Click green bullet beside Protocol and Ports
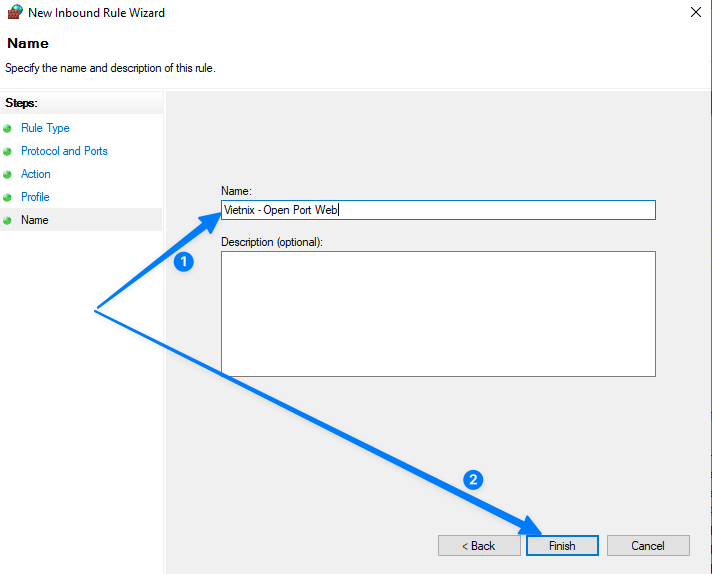This screenshot has height=574, width=712. 8,151
